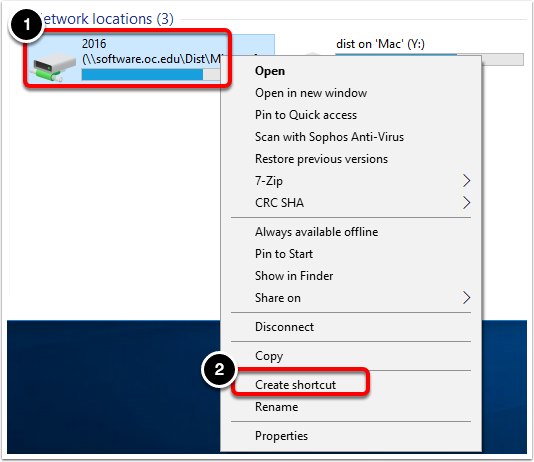Click the 2016 network drive icon
The width and height of the screenshot is (534, 462).
pos(53,67)
